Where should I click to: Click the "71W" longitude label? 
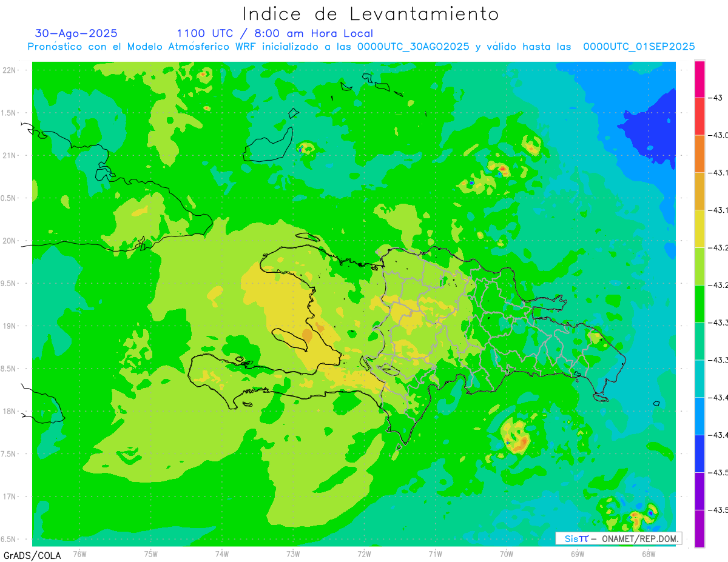click(435, 554)
